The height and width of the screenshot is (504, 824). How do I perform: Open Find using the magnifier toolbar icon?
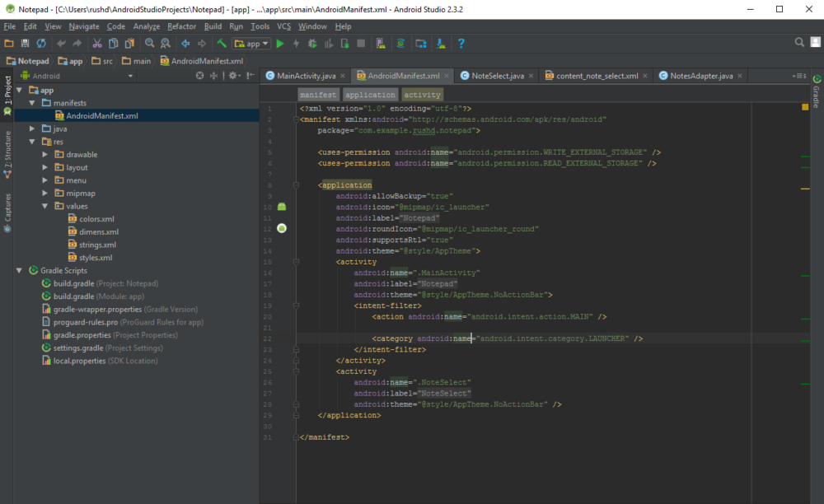[147, 43]
